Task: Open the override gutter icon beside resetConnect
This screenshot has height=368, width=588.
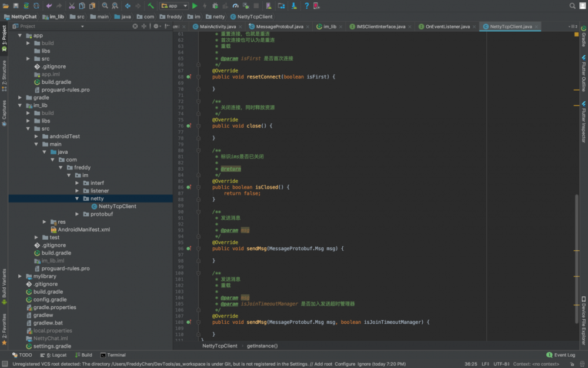Action: 189,77
